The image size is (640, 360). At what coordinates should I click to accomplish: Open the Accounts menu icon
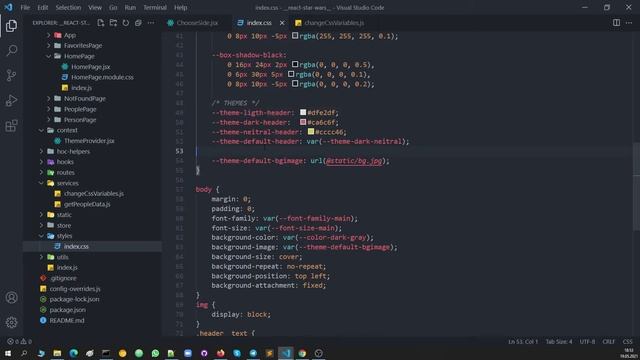(x=11, y=298)
